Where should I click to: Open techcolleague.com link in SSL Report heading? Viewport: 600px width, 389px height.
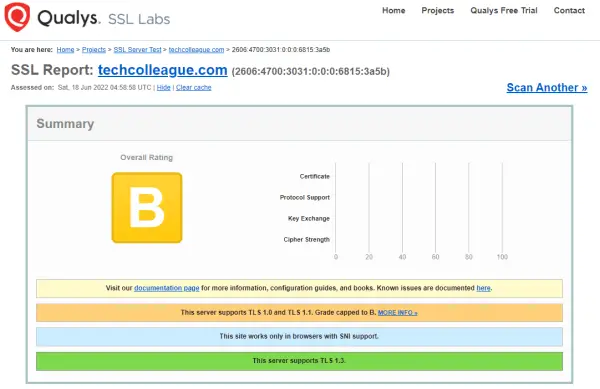(163, 70)
